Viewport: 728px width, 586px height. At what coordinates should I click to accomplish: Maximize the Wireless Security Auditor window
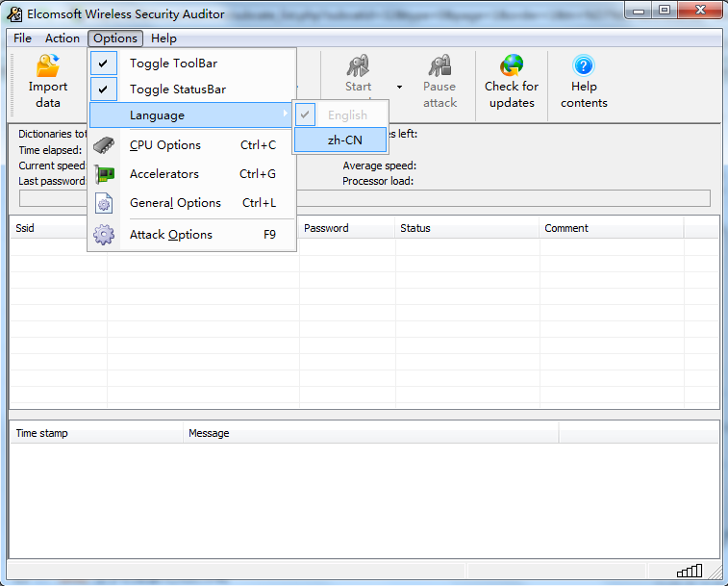tap(665, 11)
